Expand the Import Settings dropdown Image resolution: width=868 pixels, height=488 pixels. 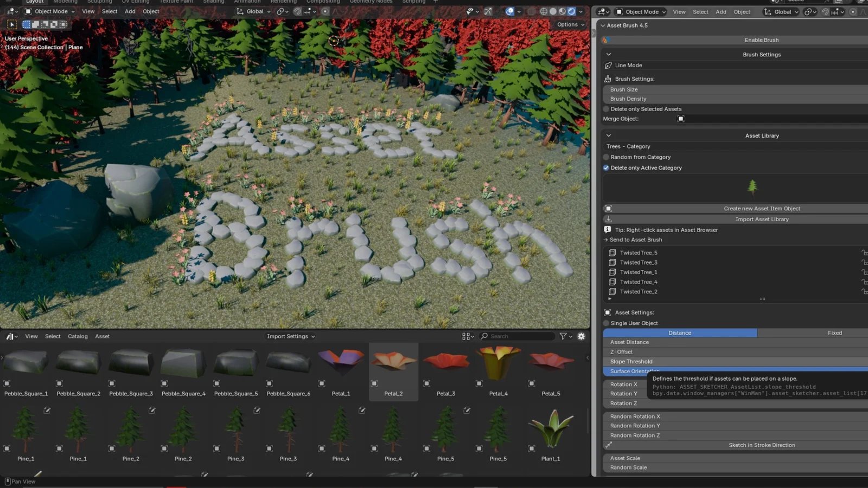coord(290,336)
